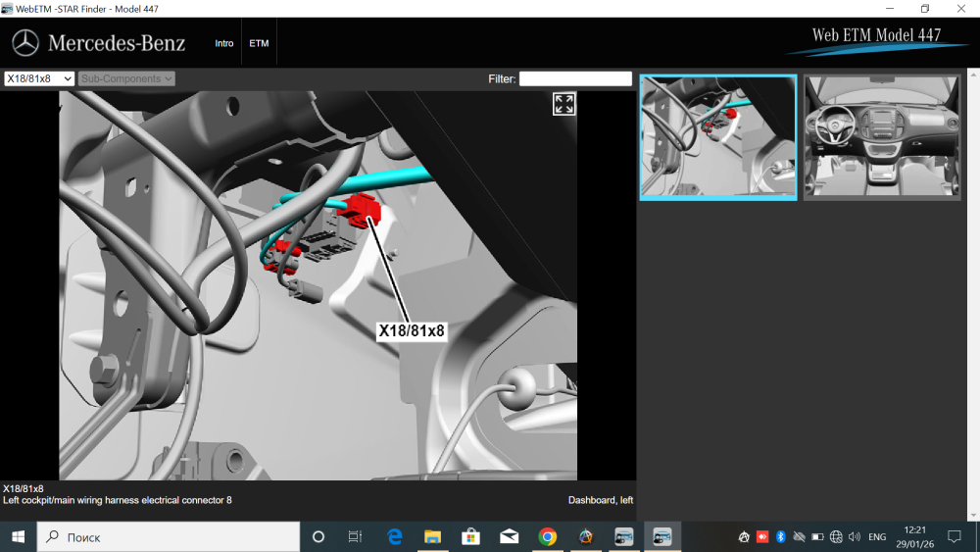Open the Windows Start menu

(18, 537)
